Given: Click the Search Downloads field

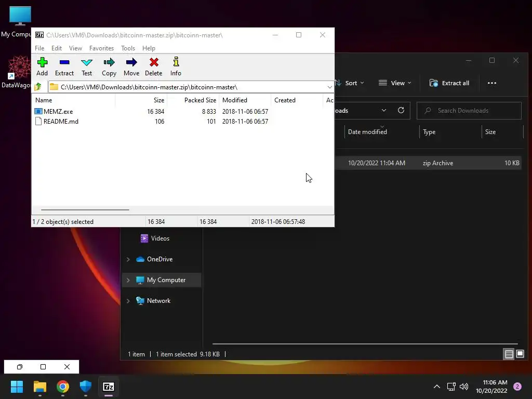Looking at the screenshot, I should pos(469,111).
